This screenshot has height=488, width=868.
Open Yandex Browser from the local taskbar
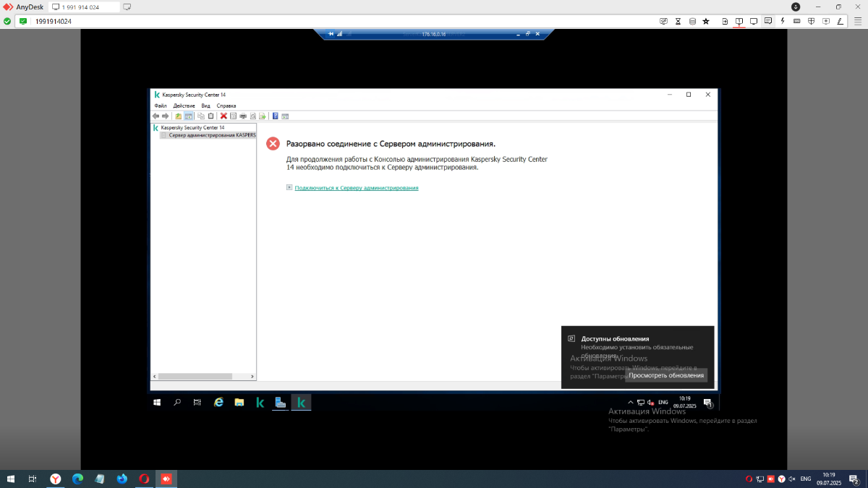(56, 479)
